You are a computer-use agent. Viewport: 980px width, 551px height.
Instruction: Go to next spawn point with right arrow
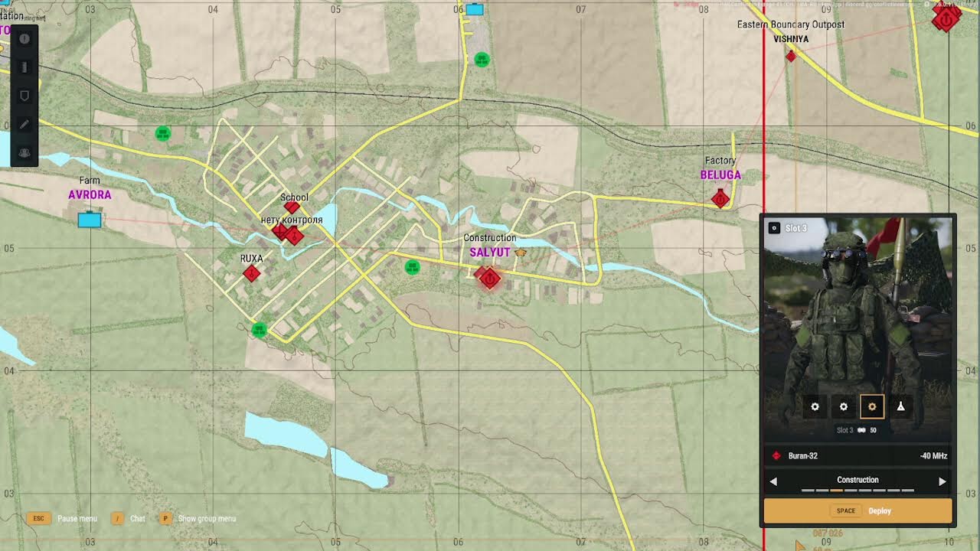(942, 481)
